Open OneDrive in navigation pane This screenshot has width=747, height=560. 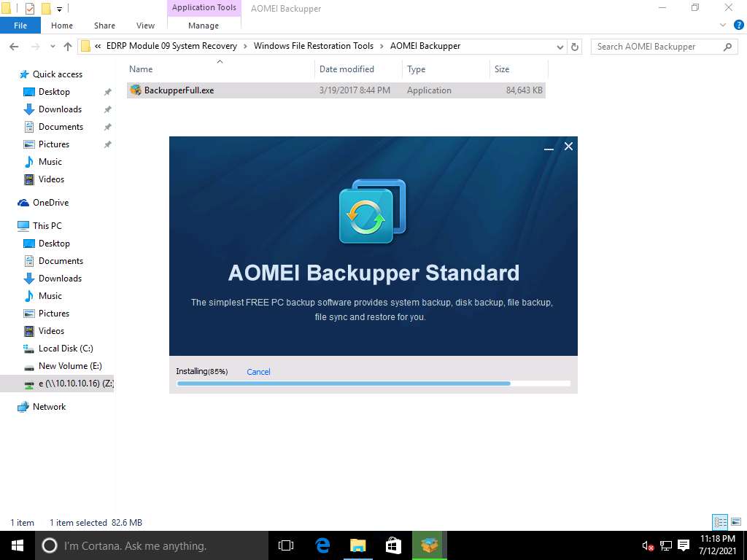coord(50,203)
